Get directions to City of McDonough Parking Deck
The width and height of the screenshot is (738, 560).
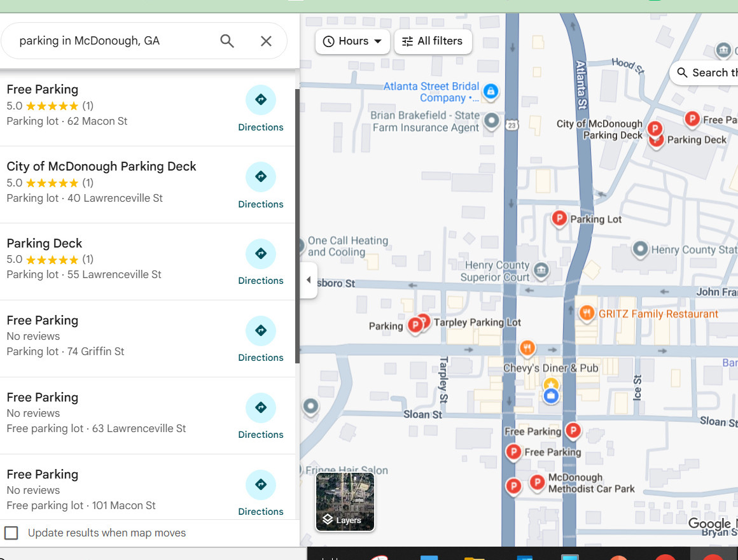[x=260, y=178]
